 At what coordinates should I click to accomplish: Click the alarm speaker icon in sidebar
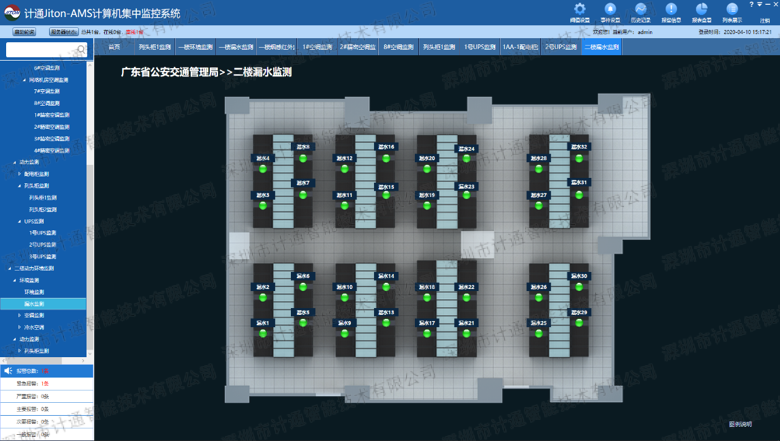click(8, 371)
